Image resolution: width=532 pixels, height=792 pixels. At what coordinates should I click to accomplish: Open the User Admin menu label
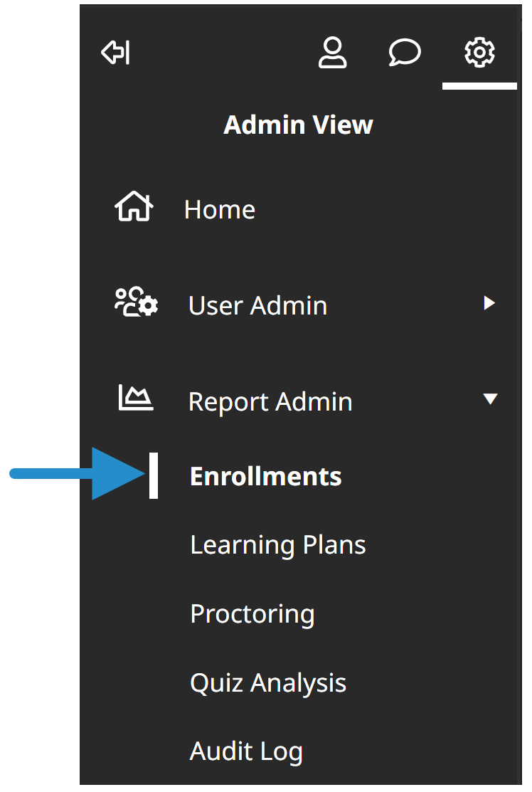tap(257, 305)
